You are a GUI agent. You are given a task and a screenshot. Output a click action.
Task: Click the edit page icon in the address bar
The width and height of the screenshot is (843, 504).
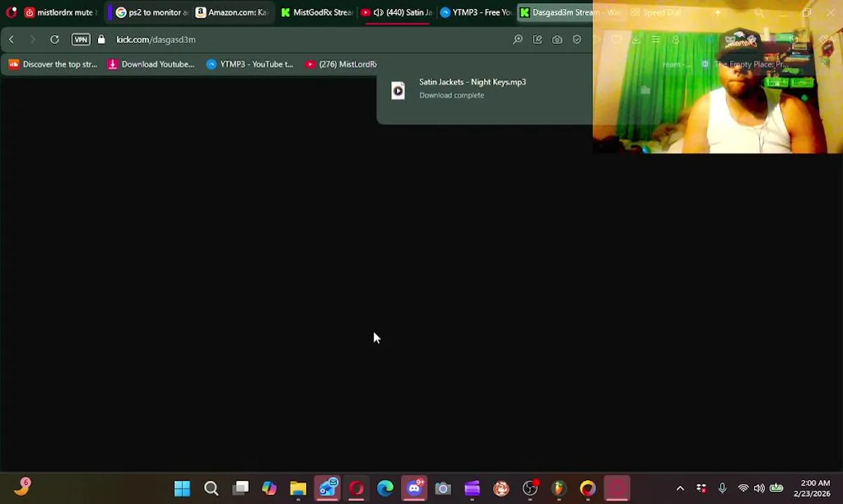[x=538, y=40]
